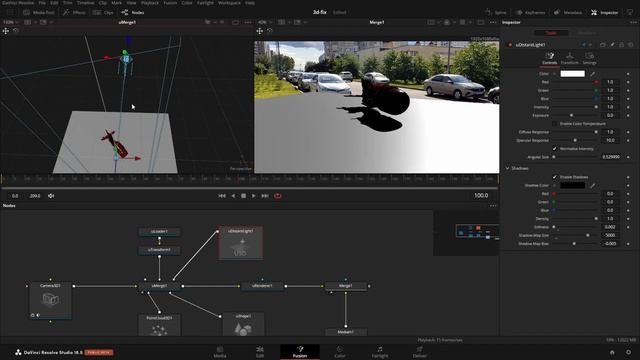Switch to the Settings tab in Inspector
This screenshot has width=640, height=360.
click(x=589, y=58)
